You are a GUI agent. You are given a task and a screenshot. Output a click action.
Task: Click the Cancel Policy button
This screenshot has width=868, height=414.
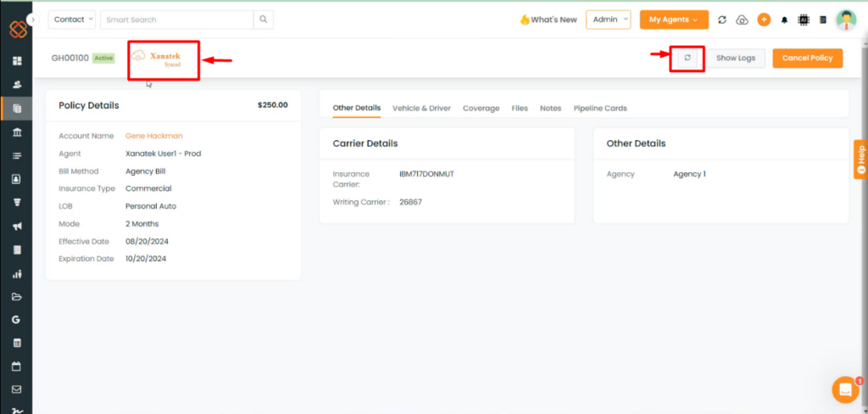click(808, 58)
